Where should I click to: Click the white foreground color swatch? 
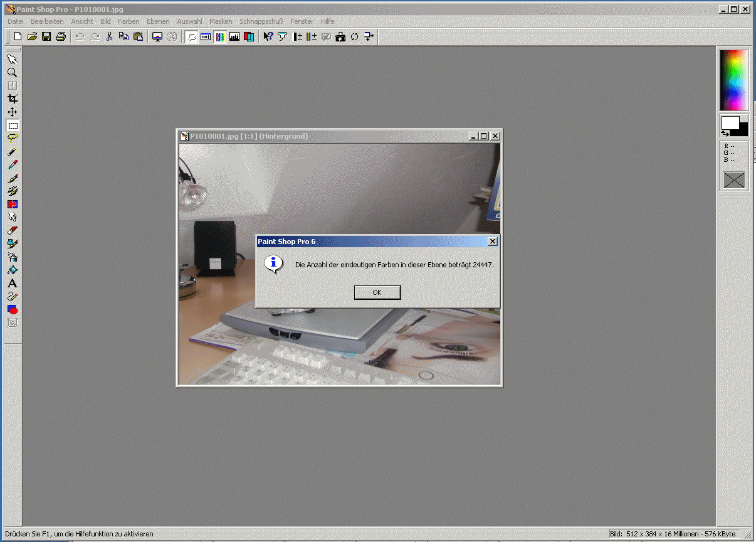(x=730, y=123)
